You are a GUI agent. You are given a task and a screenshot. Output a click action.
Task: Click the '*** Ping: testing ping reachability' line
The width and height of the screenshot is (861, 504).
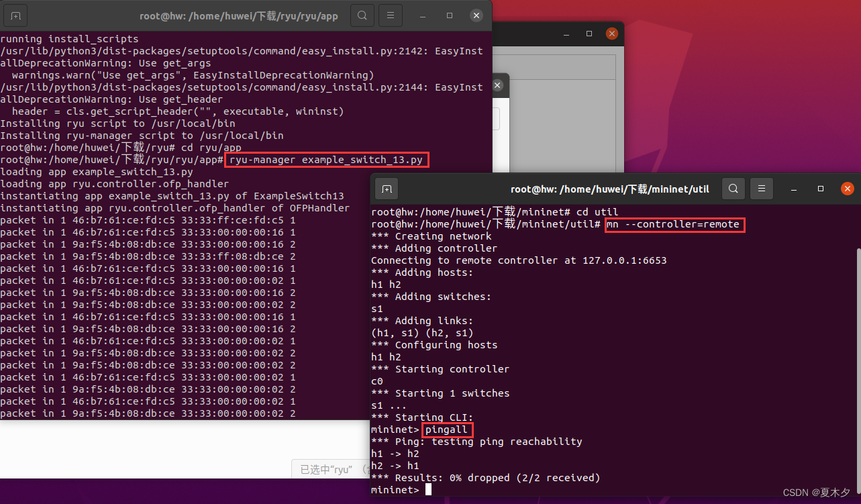pyautogui.click(x=476, y=442)
